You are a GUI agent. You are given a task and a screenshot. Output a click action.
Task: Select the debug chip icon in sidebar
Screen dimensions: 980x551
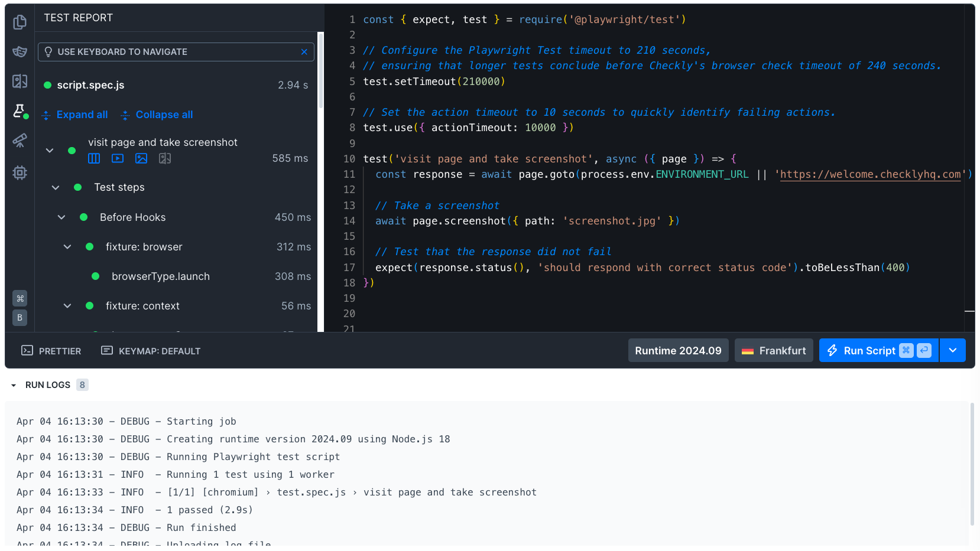[x=20, y=172]
